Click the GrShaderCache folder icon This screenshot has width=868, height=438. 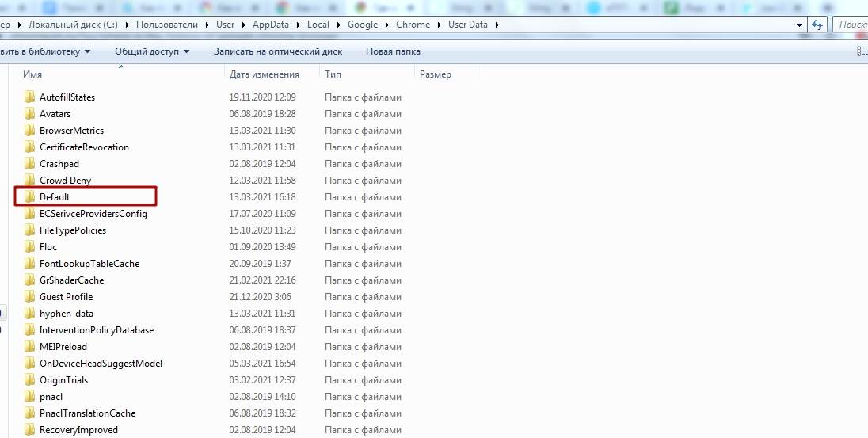[x=30, y=280]
